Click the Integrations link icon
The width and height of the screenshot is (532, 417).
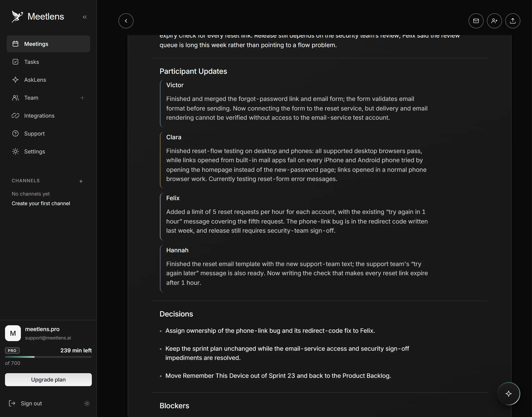[15, 116]
